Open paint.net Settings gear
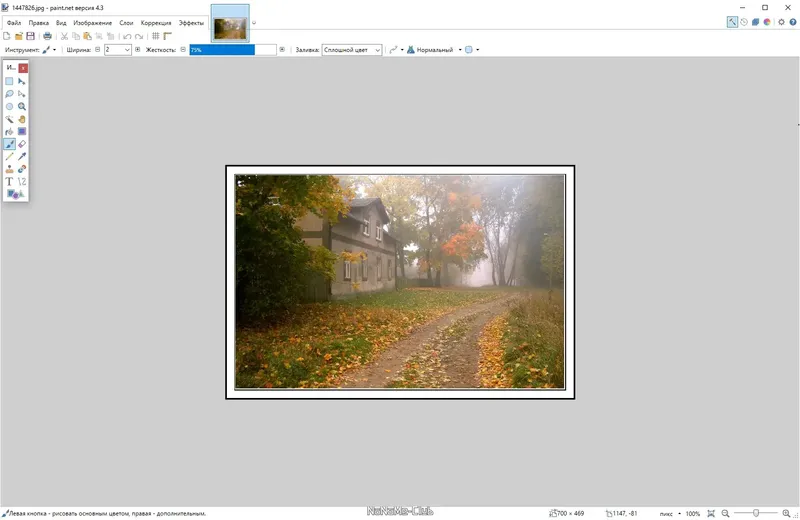 coord(781,22)
